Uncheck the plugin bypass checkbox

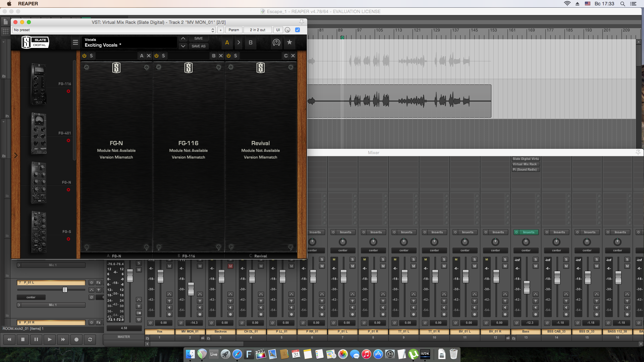297,30
